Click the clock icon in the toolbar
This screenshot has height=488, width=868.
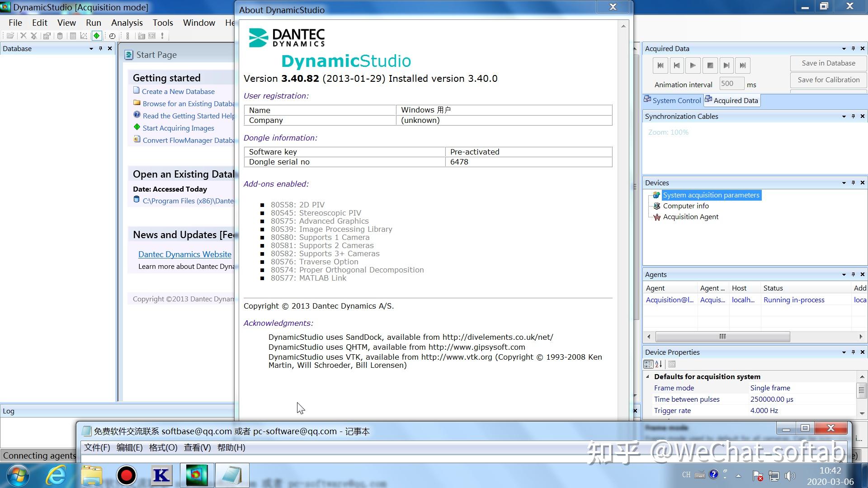[x=112, y=36]
